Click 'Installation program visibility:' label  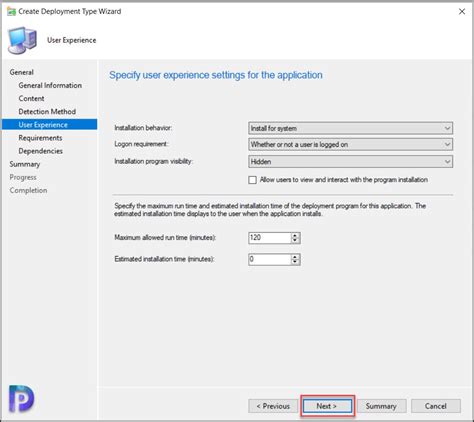pos(154,161)
